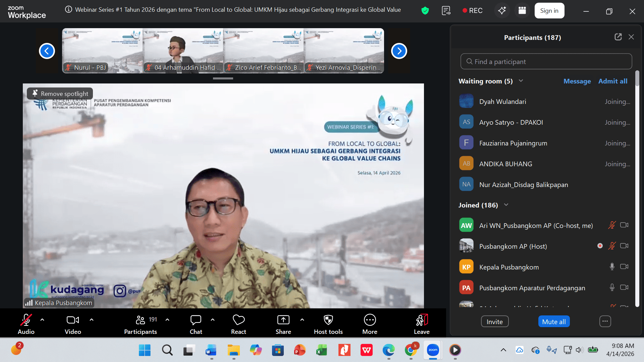
Task: Open the Chat panel
Action: point(196,320)
